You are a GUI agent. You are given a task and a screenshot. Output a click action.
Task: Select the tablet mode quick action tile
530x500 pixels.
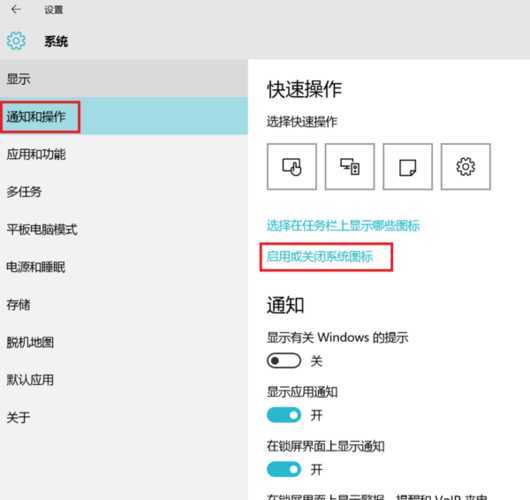click(x=292, y=167)
